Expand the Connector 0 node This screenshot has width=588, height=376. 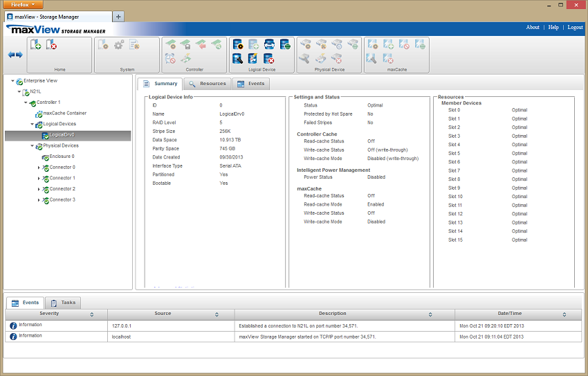tap(39, 168)
